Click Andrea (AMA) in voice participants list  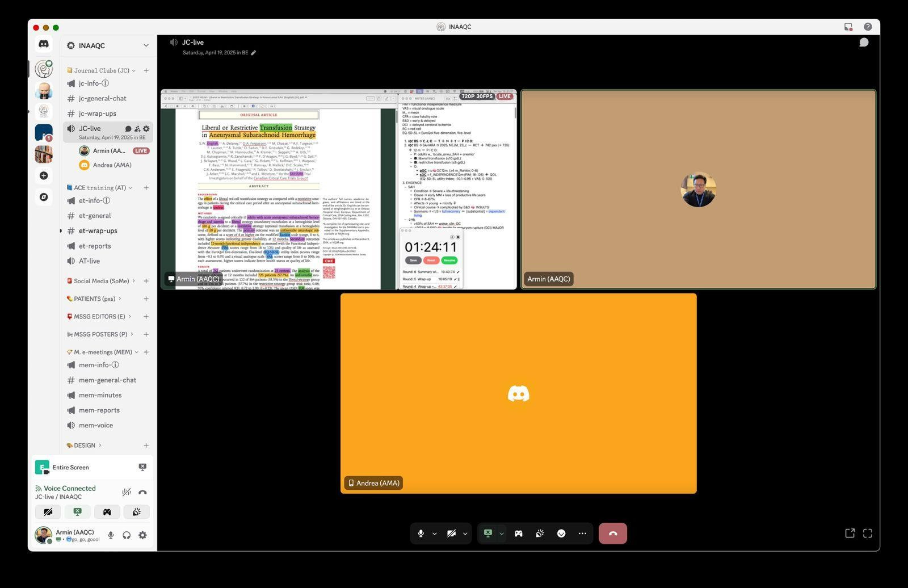point(112,165)
